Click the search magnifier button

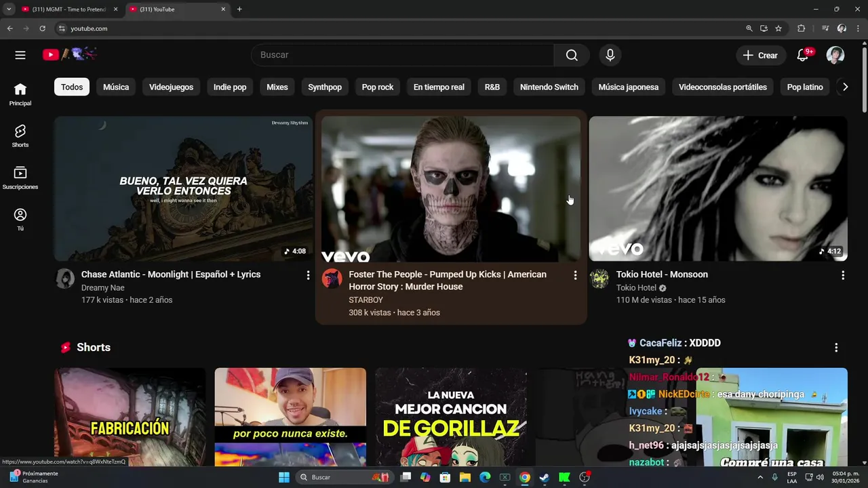click(572, 55)
